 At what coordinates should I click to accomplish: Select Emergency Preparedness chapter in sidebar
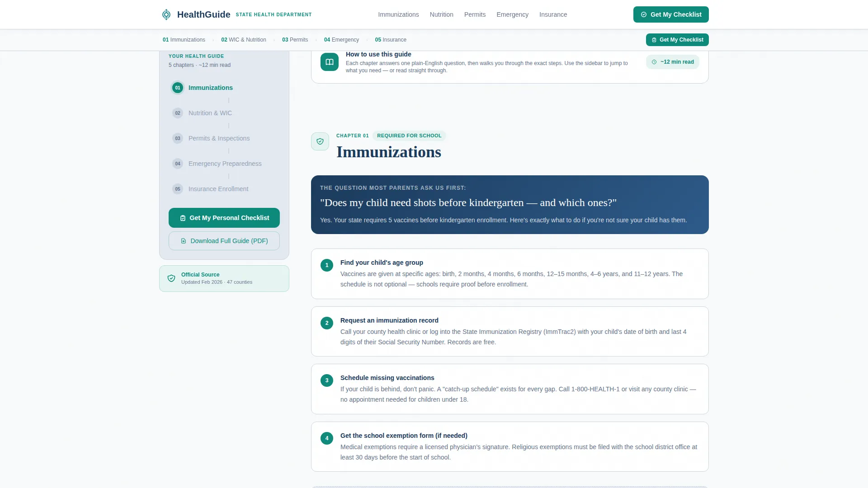[225, 164]
